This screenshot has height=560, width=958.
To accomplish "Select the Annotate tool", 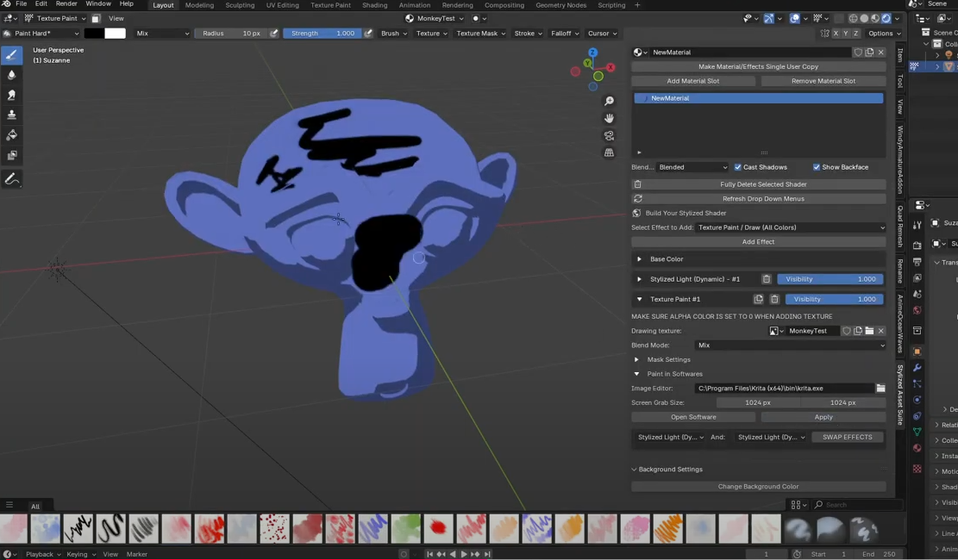I will click(12, 178).
